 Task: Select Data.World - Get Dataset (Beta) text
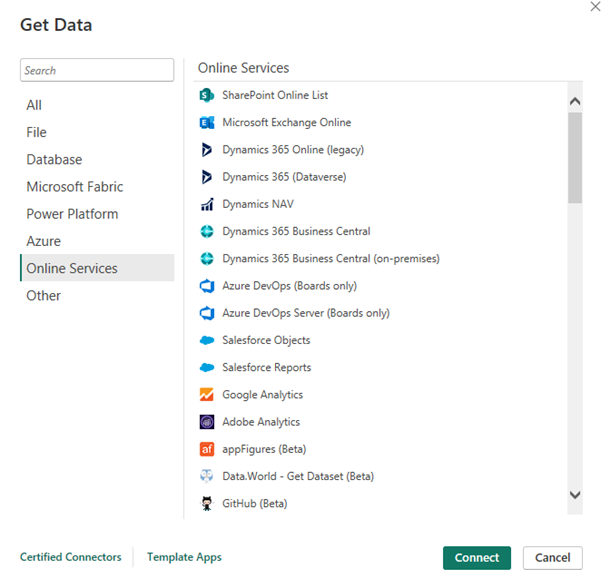(x=298, y=476)
